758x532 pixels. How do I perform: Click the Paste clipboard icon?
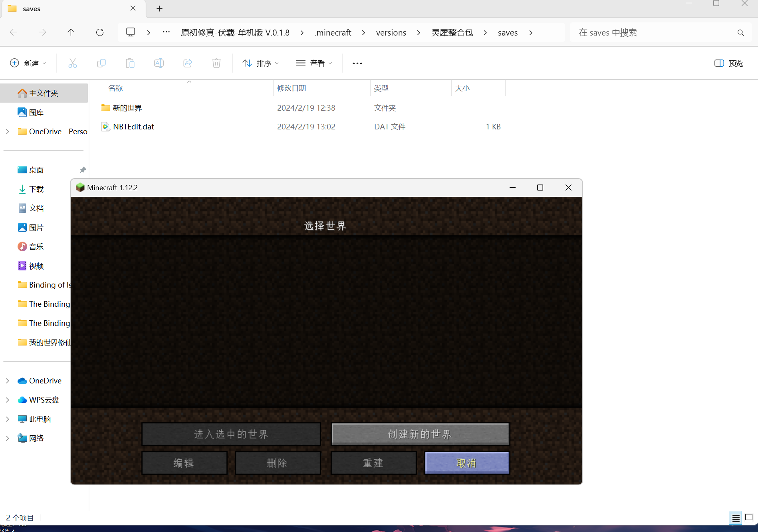(x=130, y=63)
